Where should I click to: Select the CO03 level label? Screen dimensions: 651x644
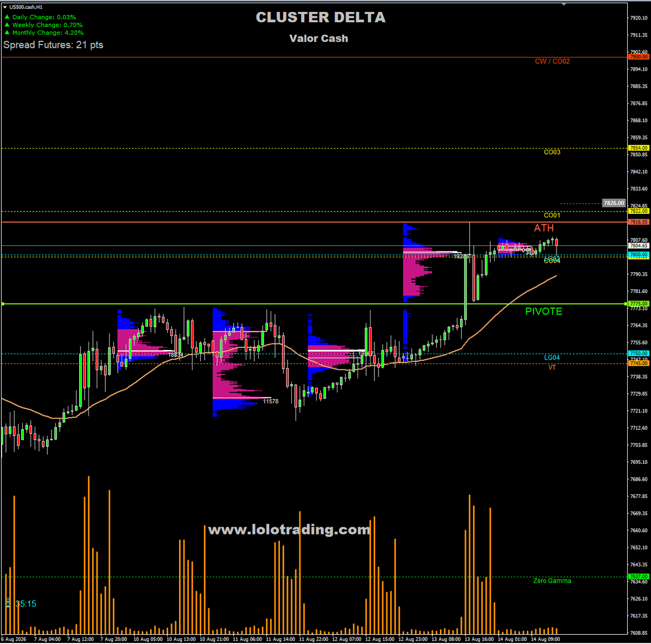(552, 152)
